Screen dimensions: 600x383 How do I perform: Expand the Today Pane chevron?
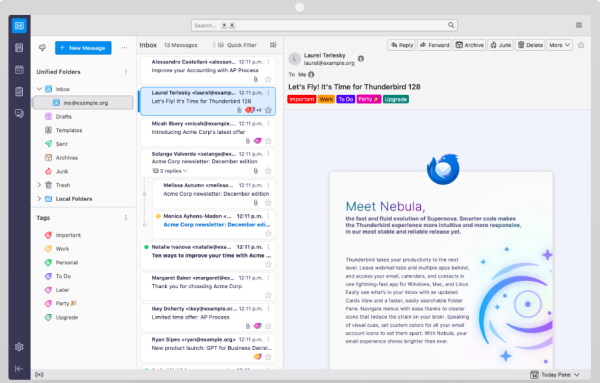(577, 375)
